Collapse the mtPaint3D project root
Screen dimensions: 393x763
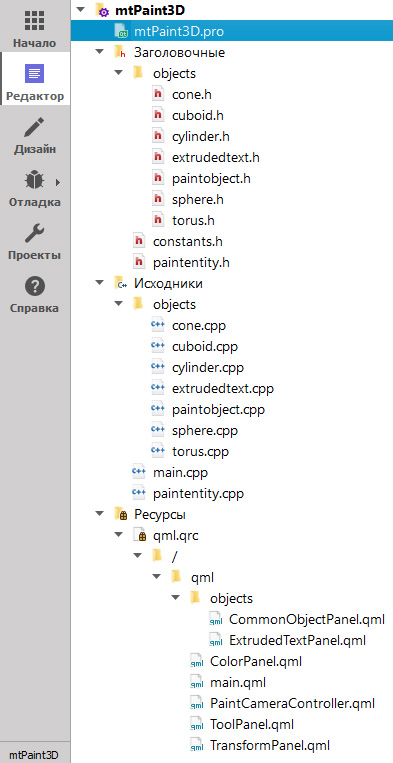[81, 10]
